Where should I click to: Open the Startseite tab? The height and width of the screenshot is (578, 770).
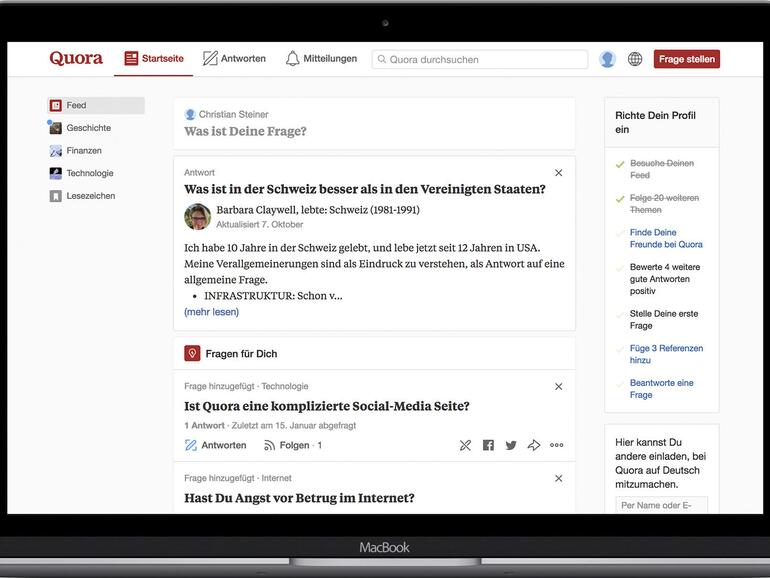(154, 58)
